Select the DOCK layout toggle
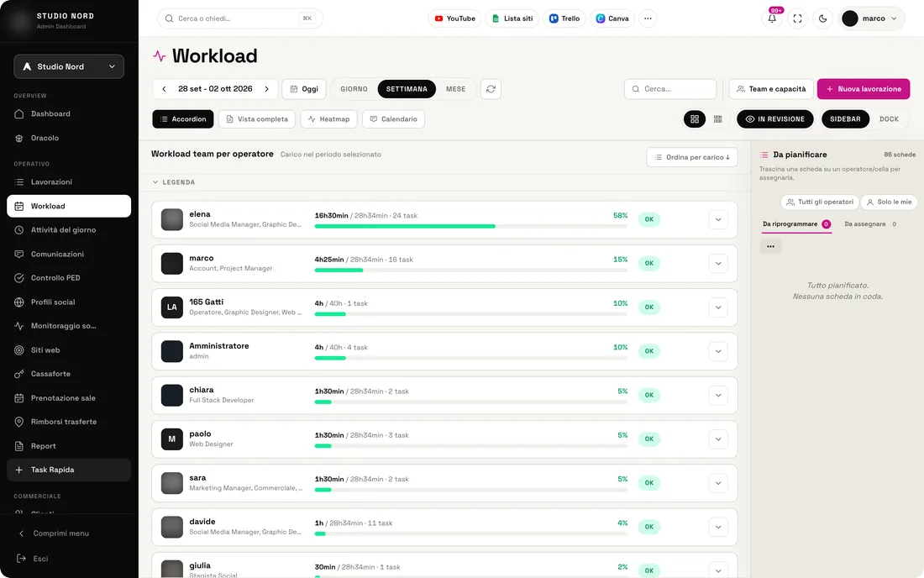Screen dimensions: 924x578 [889, 119]
